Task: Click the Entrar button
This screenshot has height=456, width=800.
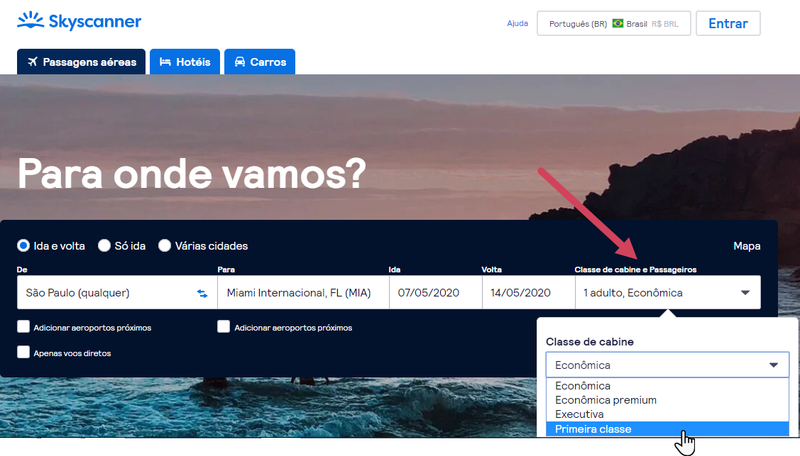Action: (728, 23)
